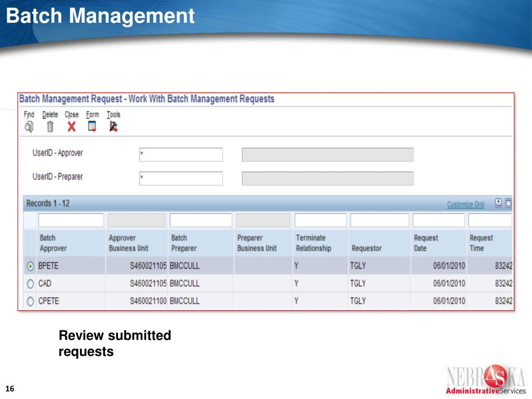The image size is (532, 399).
Task: Open the Form menu icon
Action: pyautogui.click(x=92, y=126)
